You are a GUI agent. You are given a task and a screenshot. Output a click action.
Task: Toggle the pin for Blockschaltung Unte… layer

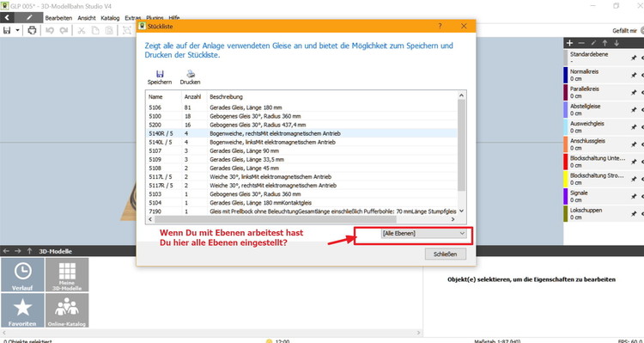coord(634,162)
